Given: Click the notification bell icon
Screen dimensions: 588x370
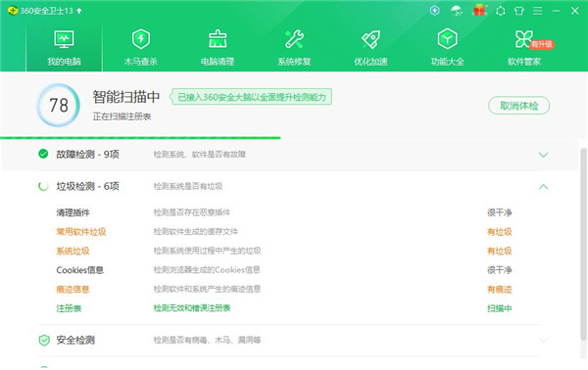Looking at the screenshot, I should click(500, 11).
